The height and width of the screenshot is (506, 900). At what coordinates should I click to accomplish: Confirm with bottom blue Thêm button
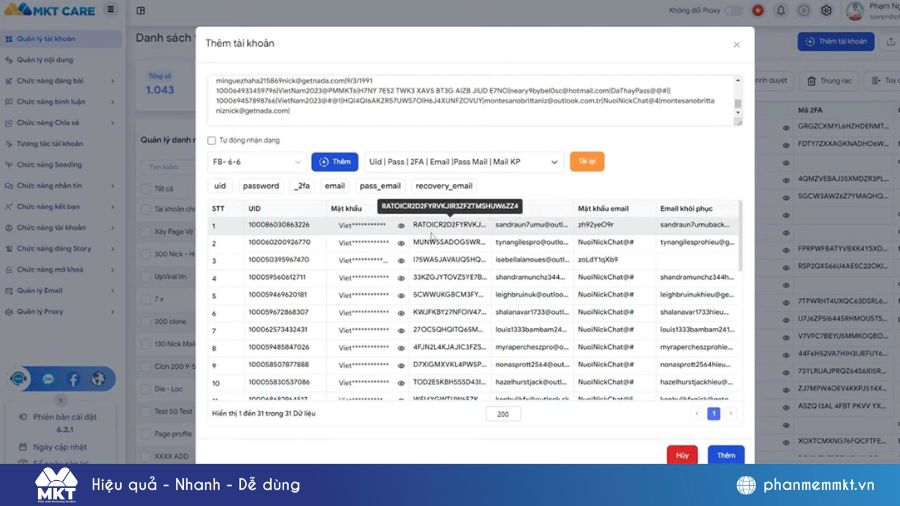pyautogui.click(x=726, y=455)
